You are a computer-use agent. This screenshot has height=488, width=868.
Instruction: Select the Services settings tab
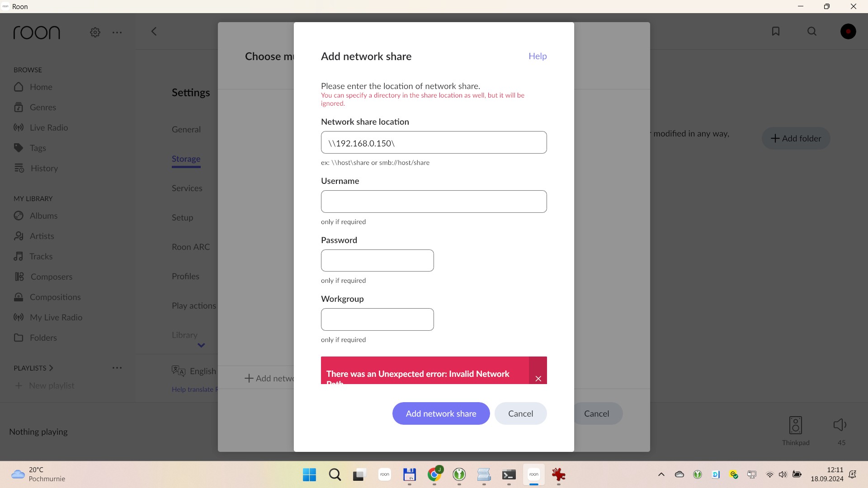(187, 188)
